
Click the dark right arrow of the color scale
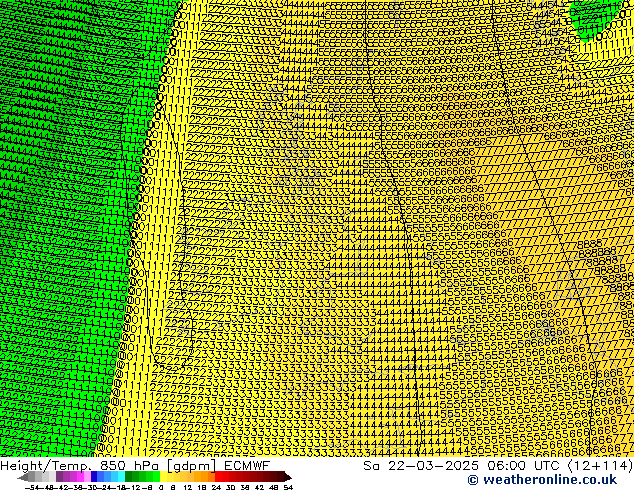[x=287, y=477]
